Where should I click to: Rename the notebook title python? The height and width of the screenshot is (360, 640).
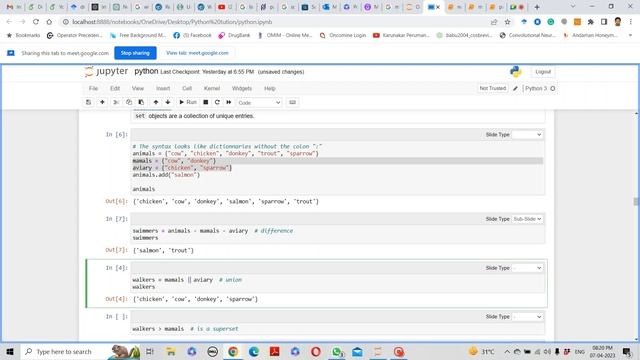point(146,71)
